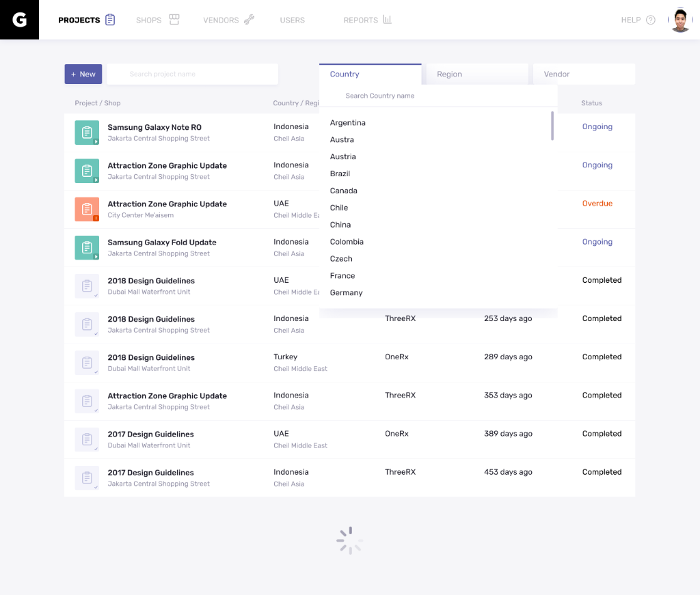Image resolution: width=700 pixels, height=595 pixels.
Task: Choose France in country list
Action: pyautogui.click(x=342, y=276)
